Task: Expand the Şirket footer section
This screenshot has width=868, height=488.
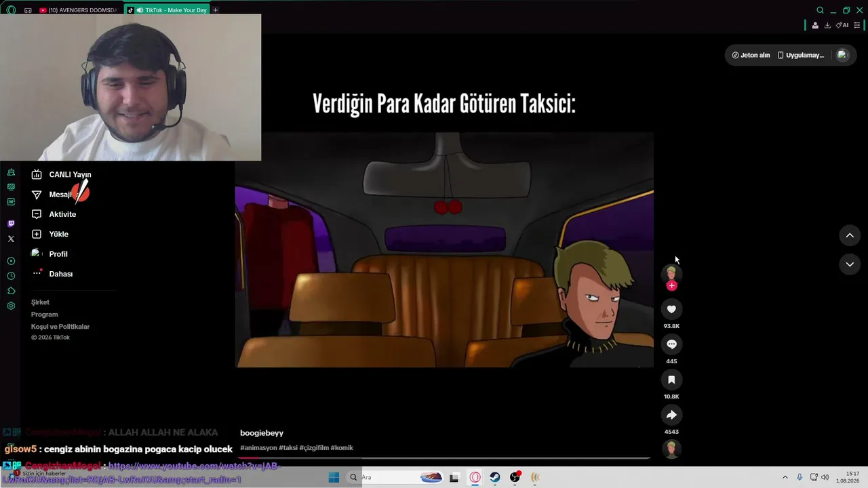Action: tap(40, 302)
